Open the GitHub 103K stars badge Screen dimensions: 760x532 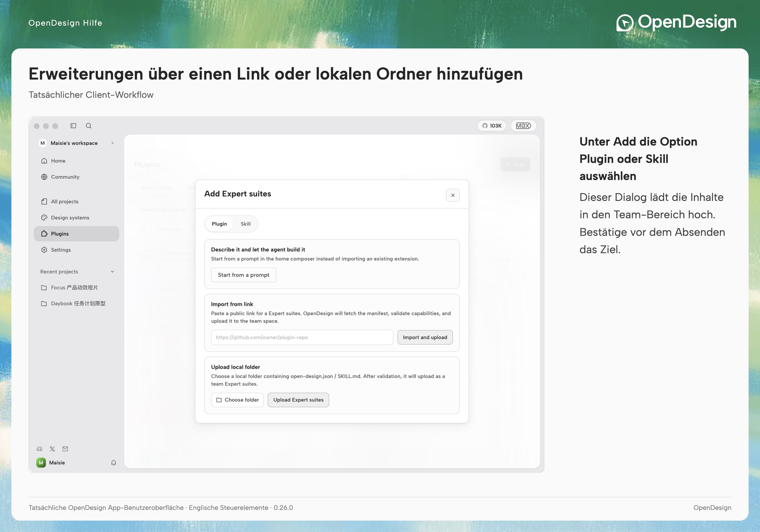[x=492, y=126]
